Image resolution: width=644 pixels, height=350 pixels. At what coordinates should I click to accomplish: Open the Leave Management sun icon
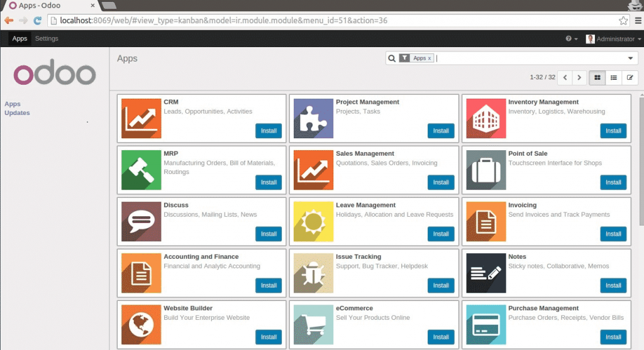pos(313,222)
